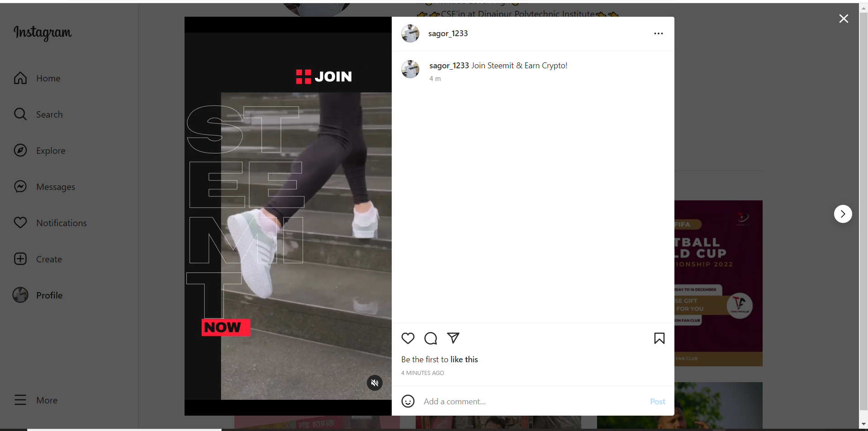Save the post with bookmark icon
Screen dimensions: 868x431
point(659,338)
